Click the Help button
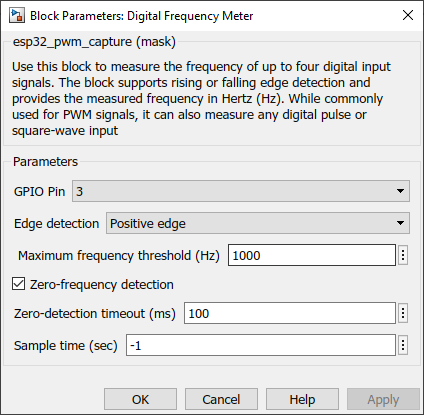This screenshot has width=424, height=415. click(x=302, y=399)
